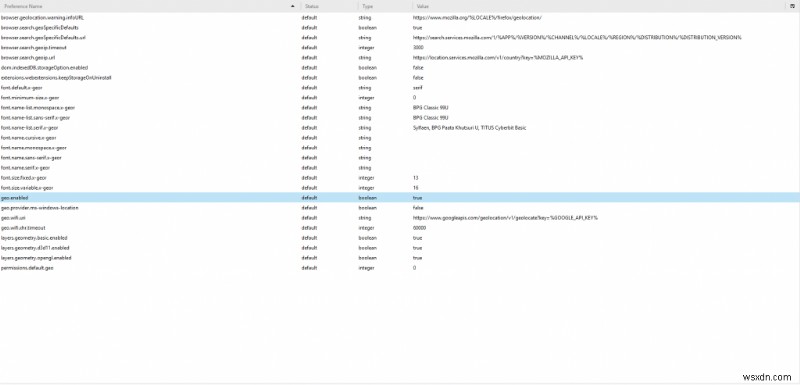The height and width of the screenshot is (385, 800).
Task: Click the value serif for font.default
Action: pyautogui.click(x=417, y=88)
